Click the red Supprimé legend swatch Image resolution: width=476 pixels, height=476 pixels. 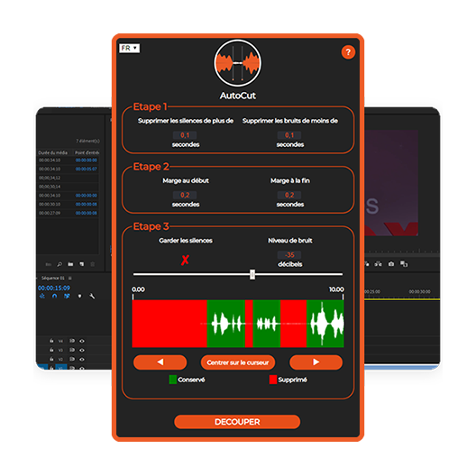(273, 380)
